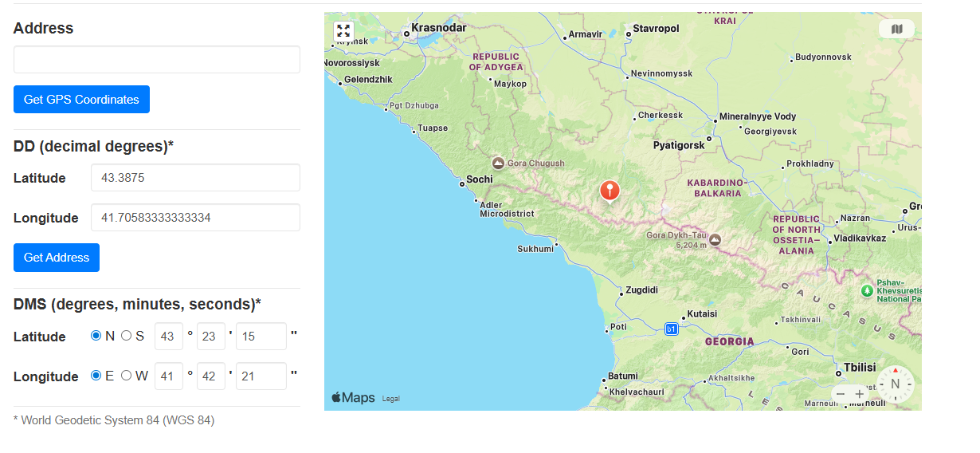Select W for longitude hemisphere
The height and width of the screenshot is (453, 980).
[x=126, y=376]
